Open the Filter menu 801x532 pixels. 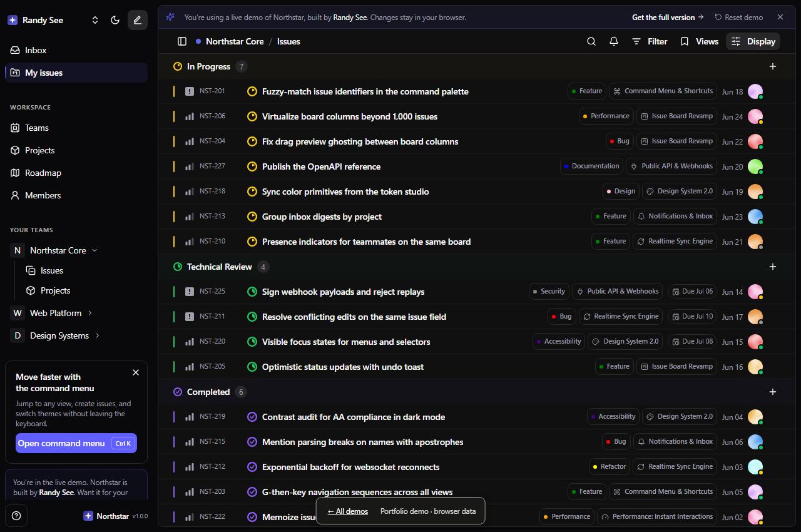(650, 41)
